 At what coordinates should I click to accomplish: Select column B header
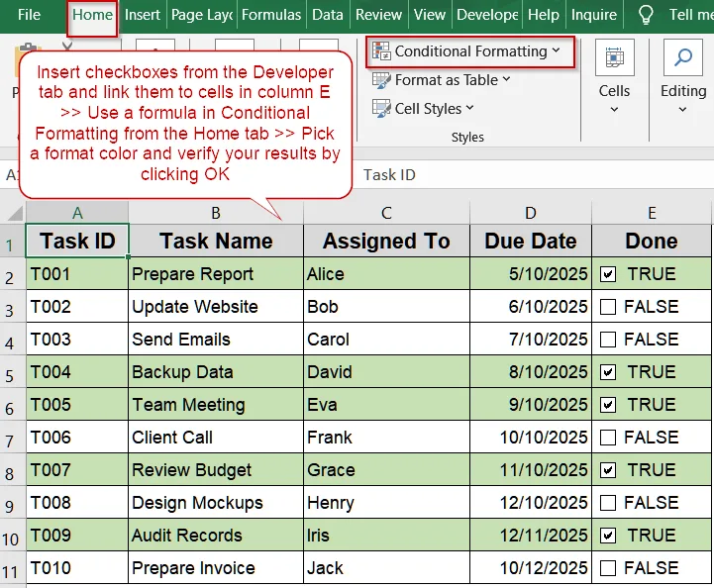[216, 213]
